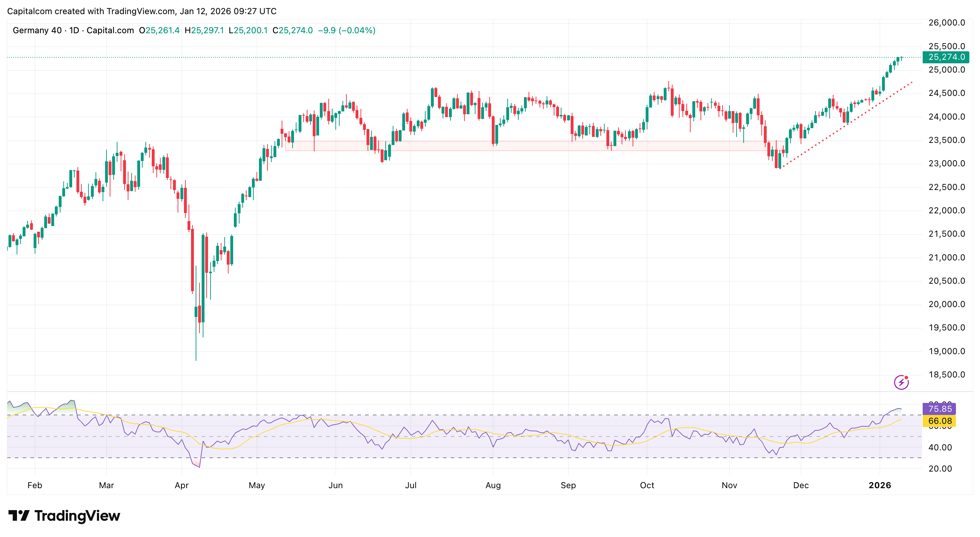Click the 26,000.0 label on price axis
980x537 pixels.
point(946,23)
